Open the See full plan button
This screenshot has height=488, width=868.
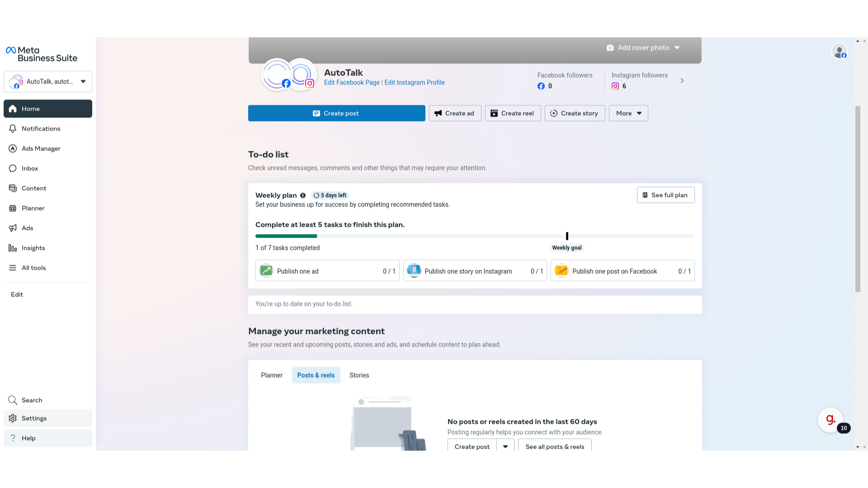[x=665, y=195]
